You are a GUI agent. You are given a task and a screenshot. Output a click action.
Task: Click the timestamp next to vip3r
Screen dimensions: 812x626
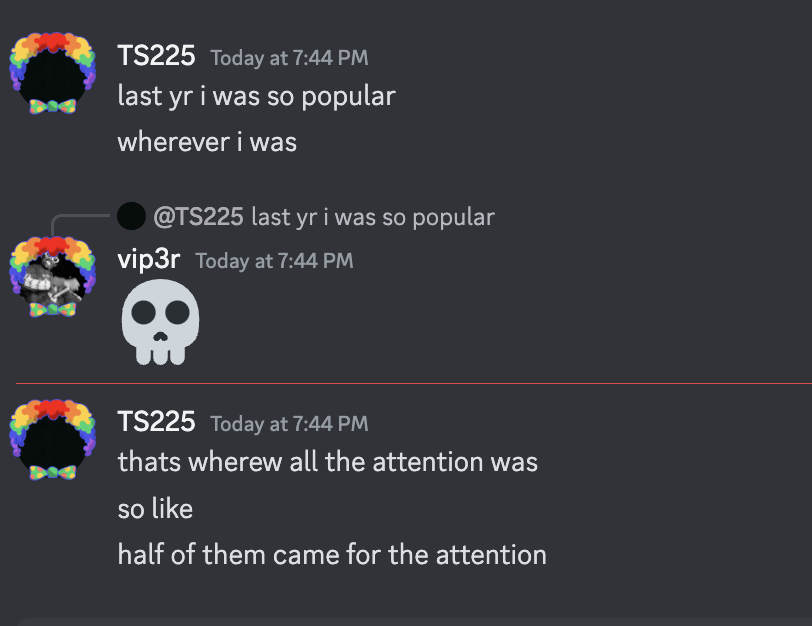point(274,261)
